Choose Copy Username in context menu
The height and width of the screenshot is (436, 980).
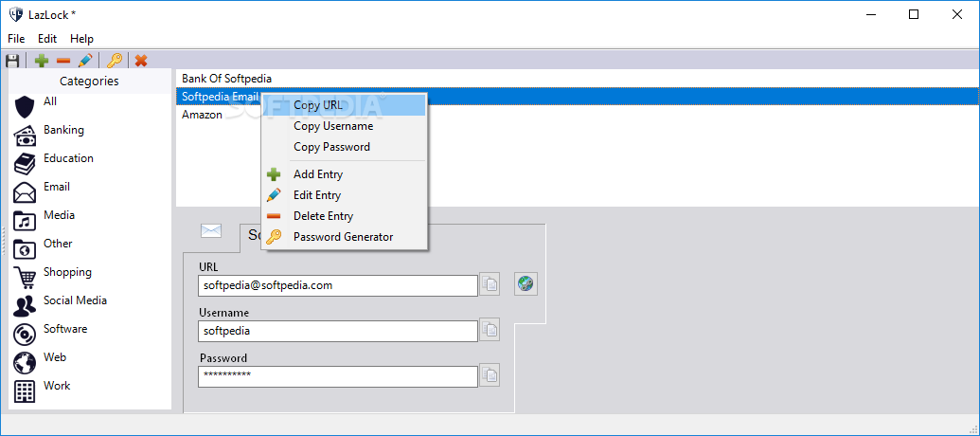coord(344,126)
